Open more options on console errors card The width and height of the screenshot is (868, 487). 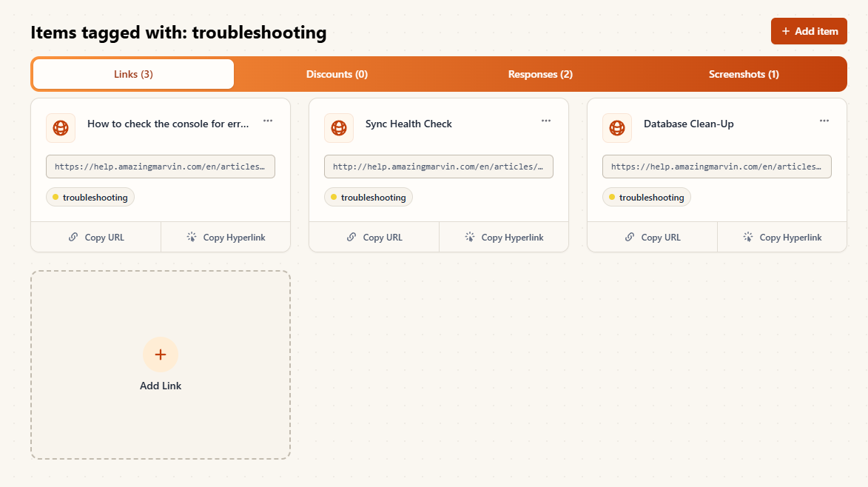pos(268,121)
